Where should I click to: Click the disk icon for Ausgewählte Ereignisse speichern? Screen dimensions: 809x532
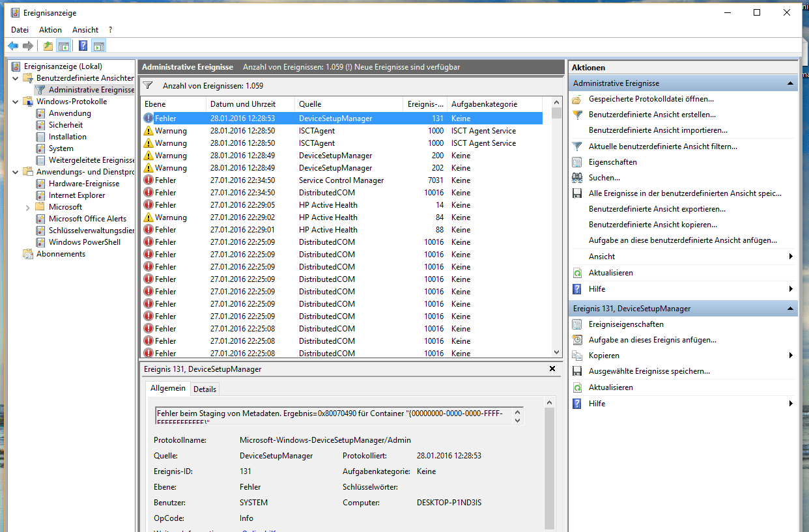coord(576,371)
